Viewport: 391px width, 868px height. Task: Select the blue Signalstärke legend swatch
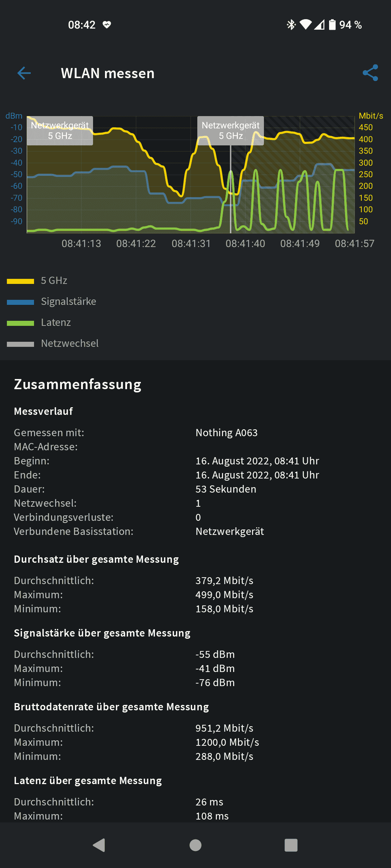pyautogui.click(x=20, y=302)
